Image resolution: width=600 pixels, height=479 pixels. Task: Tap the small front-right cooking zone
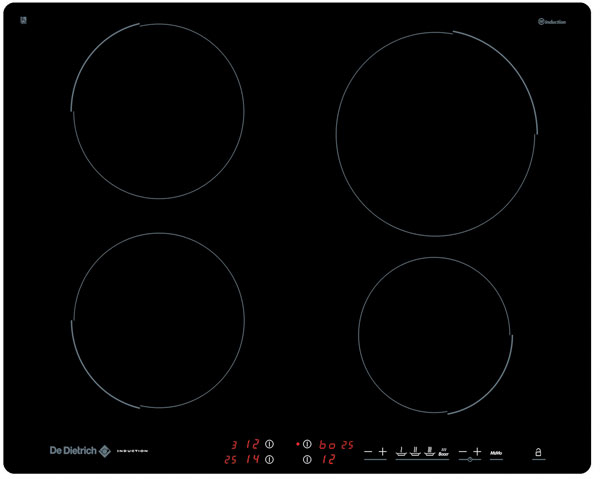tap(435, 334)
